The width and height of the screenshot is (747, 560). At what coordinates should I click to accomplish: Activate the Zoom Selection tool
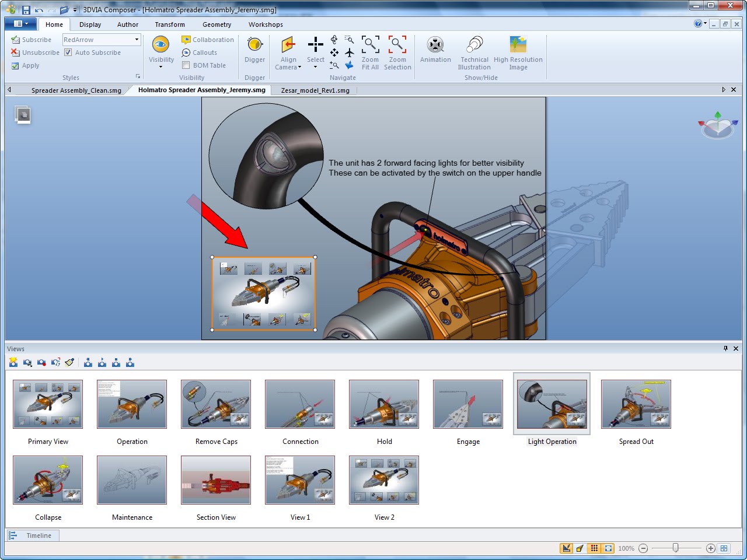click(397, 51)
